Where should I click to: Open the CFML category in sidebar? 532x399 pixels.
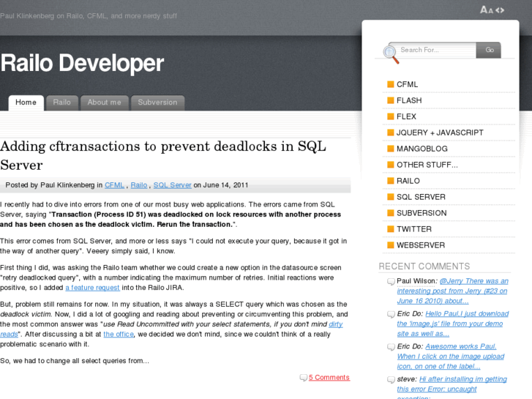407,84
